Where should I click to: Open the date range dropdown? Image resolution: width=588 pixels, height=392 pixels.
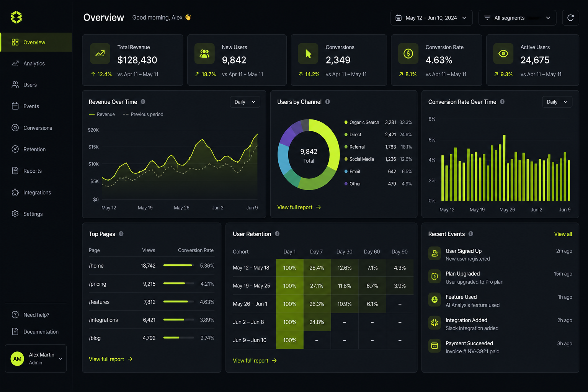[431, 18]
